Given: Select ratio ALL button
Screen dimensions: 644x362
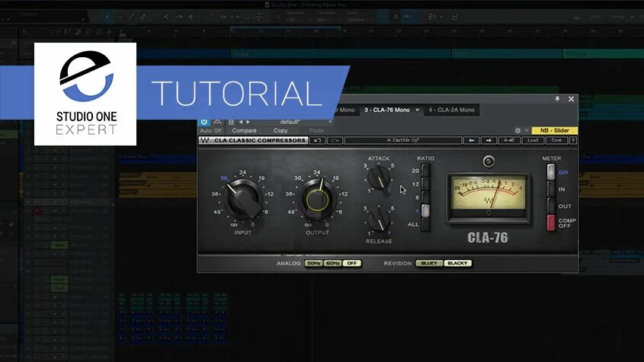Looking at the screenshot, I should tap(425, 224).
